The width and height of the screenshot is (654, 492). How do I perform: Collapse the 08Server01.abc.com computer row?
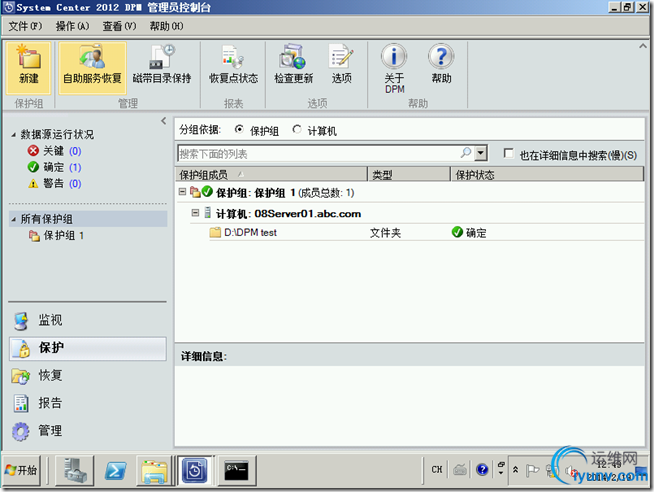[x=195, y=213]
